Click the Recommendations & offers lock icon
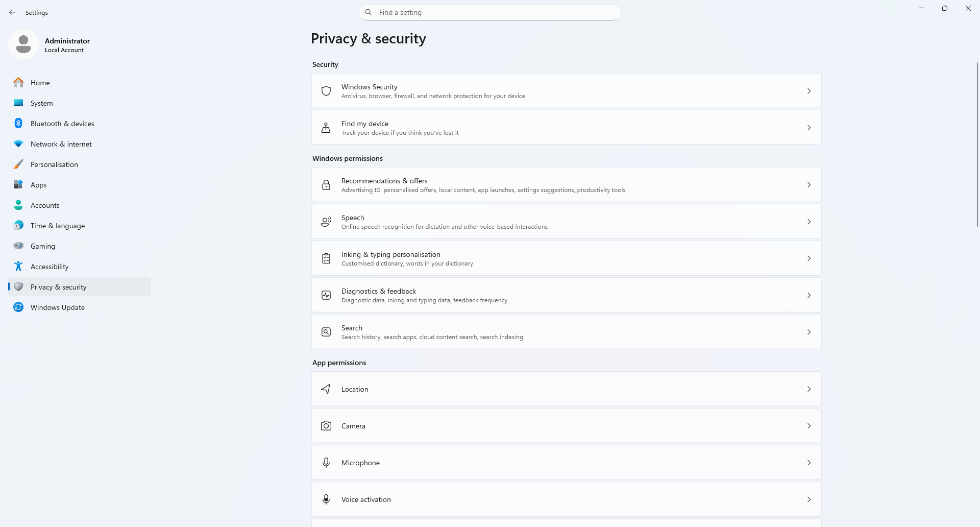 326,185
